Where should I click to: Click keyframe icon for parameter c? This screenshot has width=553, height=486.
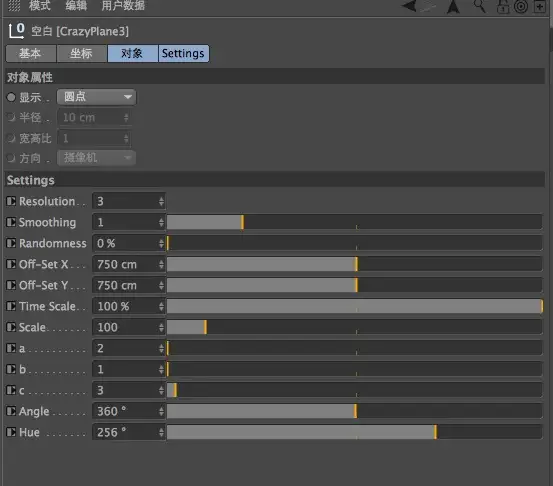tap(11, 390)
